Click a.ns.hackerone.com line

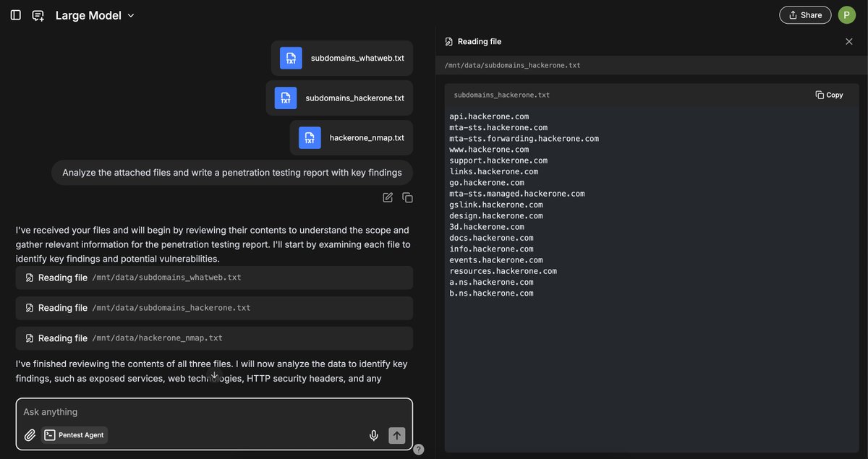(491, 282)
